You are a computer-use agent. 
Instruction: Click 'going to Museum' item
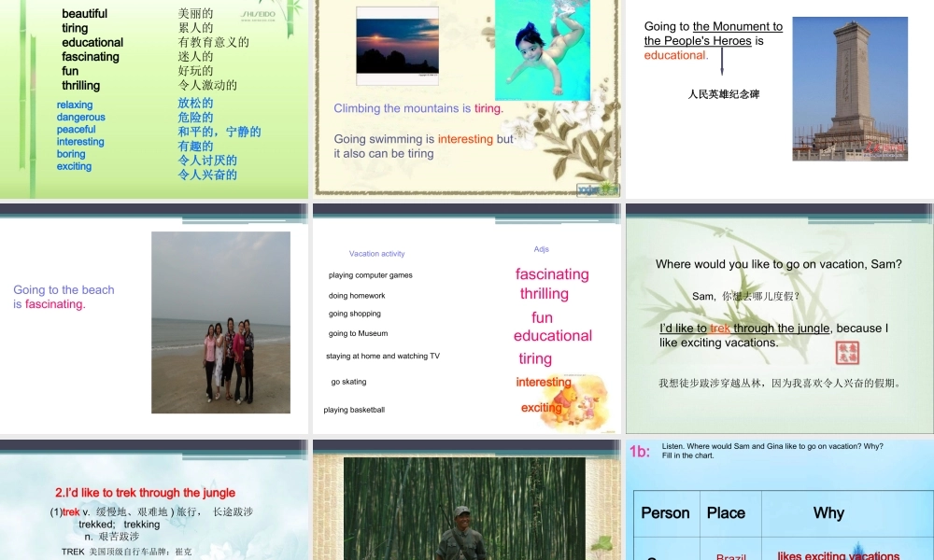tap(358, 333)
